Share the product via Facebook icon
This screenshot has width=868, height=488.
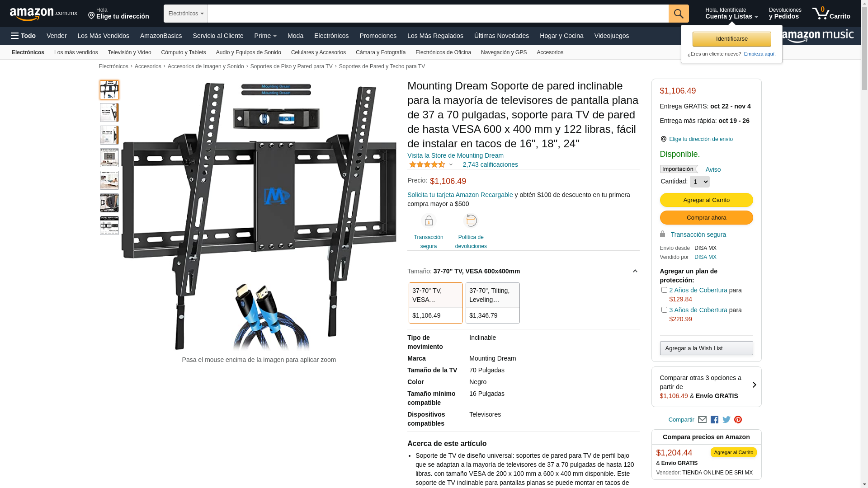714,420
